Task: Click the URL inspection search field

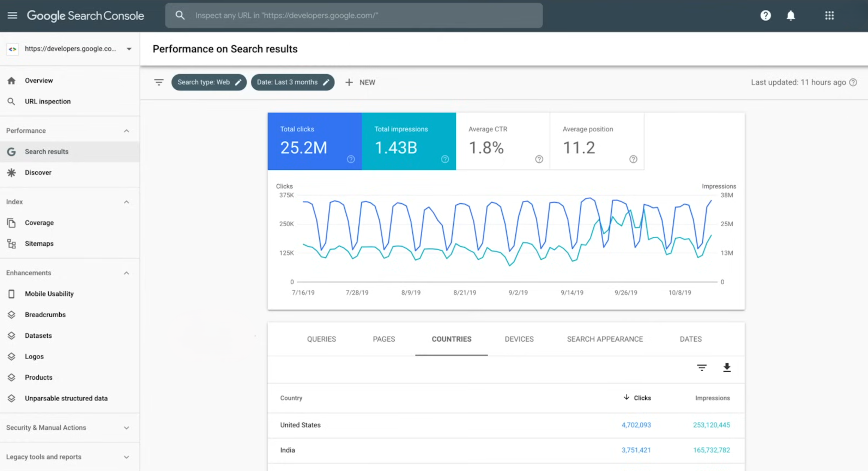Action: pyautogui.click(x=354, y=15)
